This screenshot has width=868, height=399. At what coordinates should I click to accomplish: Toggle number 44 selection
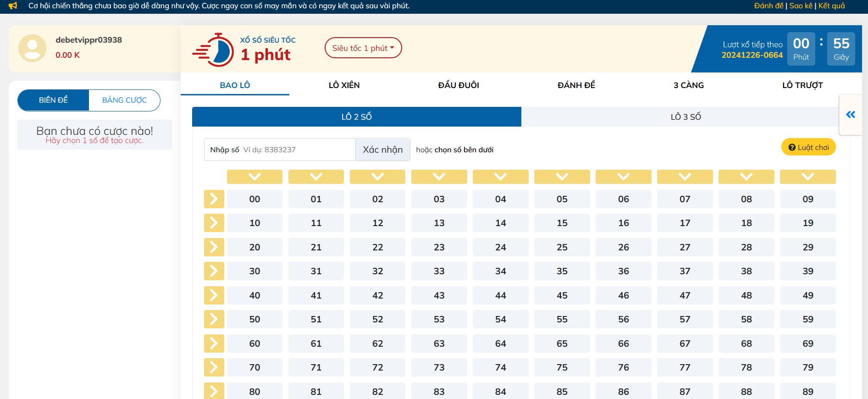[500, 295]
